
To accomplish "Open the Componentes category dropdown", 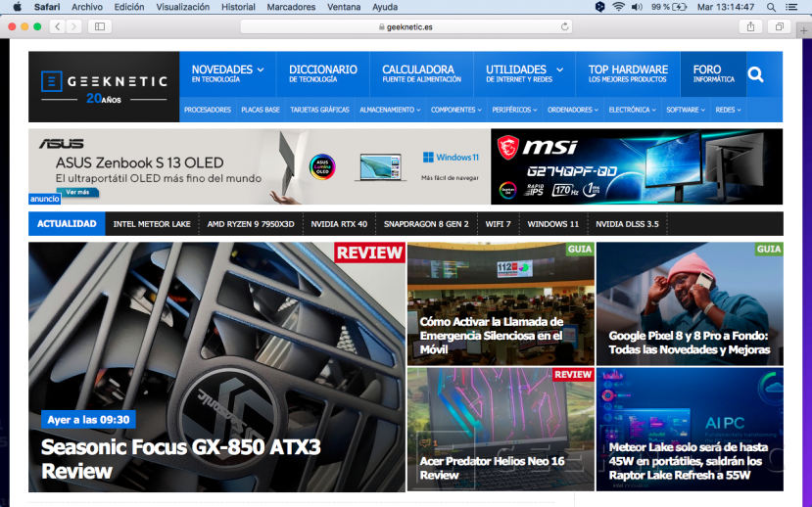I will point(455,111).
